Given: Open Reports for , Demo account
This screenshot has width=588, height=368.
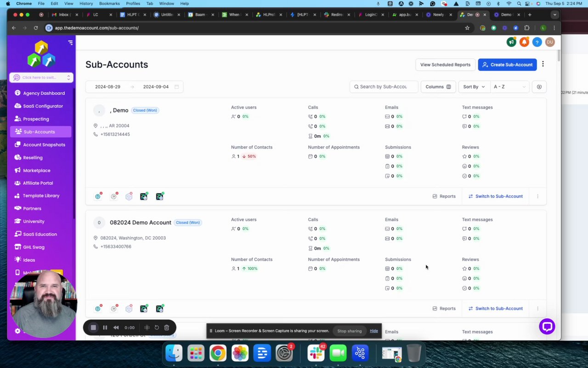Looking at the screenshot, I should (444, 196).
